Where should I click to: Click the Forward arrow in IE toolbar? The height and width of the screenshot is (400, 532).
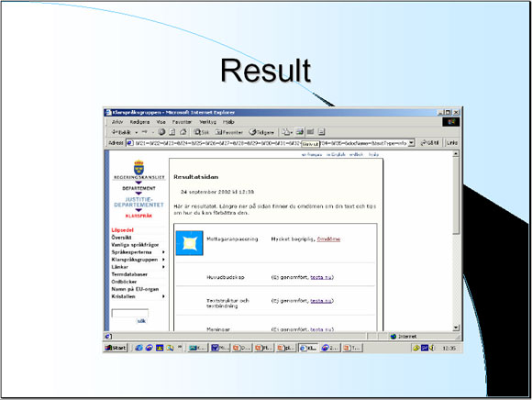145,131
